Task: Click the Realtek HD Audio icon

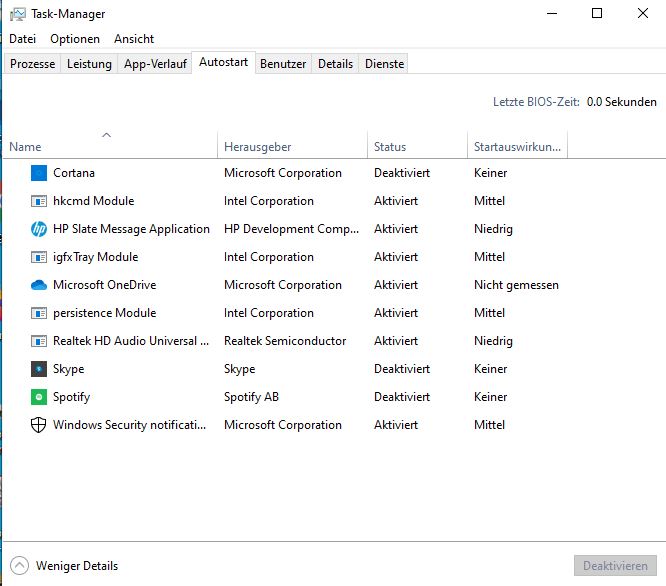Action: tap(39, 341)
